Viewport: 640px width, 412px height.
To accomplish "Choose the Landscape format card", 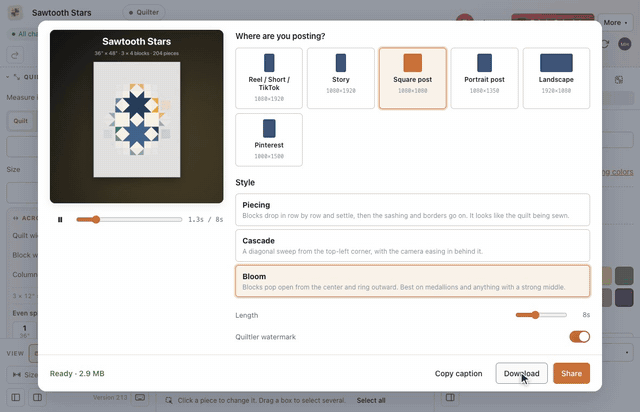I will (556, 78).
